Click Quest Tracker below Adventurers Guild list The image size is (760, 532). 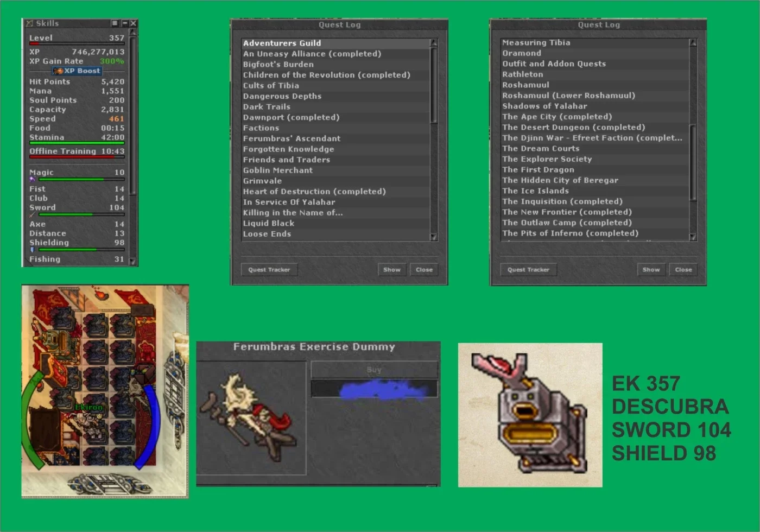(269, 269)
